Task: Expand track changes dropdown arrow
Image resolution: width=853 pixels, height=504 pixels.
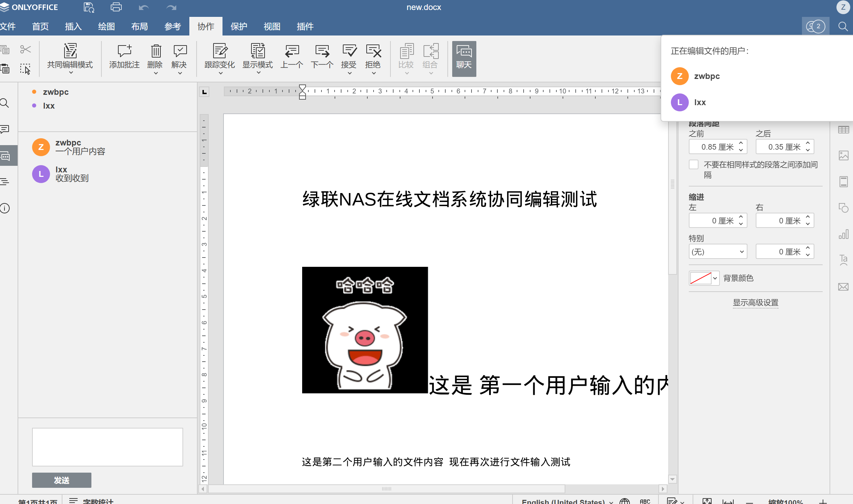Action: tap(220, 73)
